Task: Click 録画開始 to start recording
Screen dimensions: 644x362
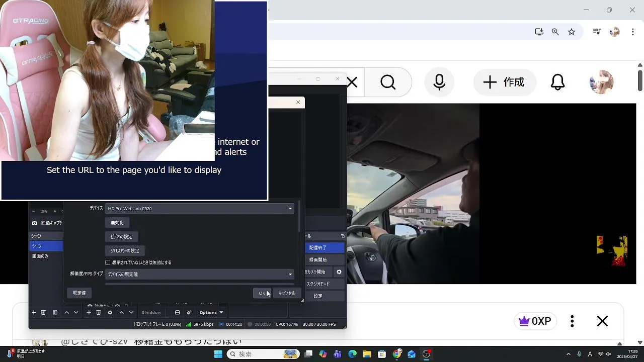Action: click(325, 260)
